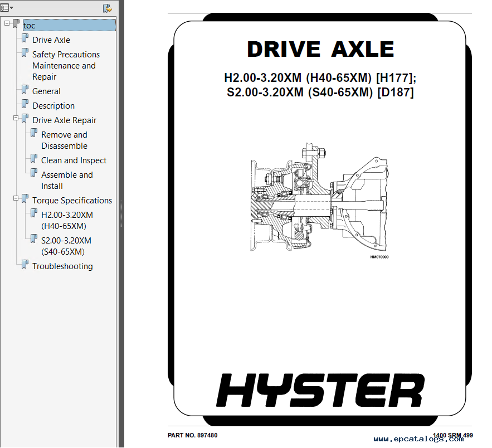The width and height of the screenshot is (492, 448).
Task: Click the bookmarks panel divider grip handle
Action: coord(120,213)
